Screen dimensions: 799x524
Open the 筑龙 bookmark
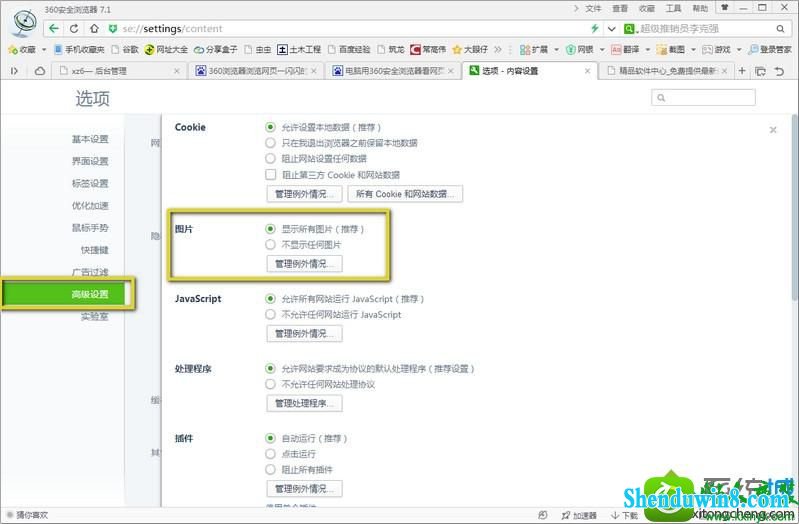tap(391, 49)
